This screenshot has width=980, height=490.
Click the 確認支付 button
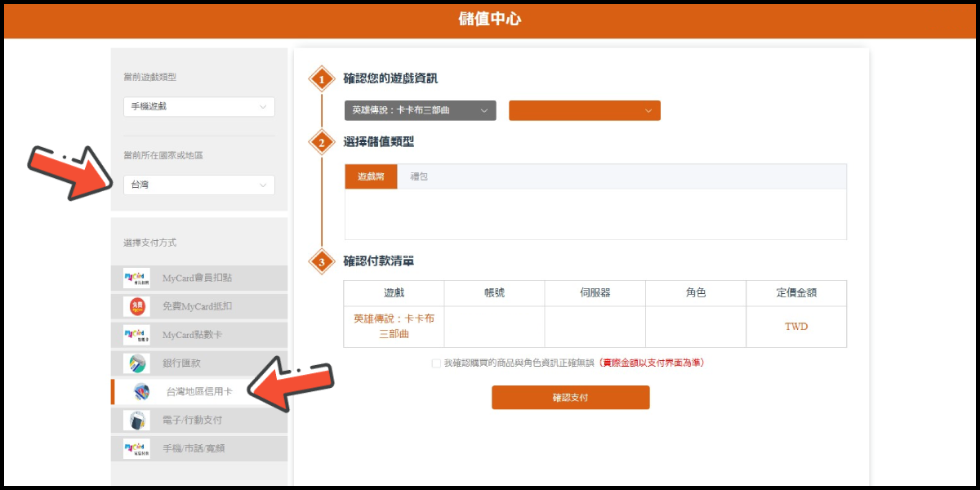point(571,398)
